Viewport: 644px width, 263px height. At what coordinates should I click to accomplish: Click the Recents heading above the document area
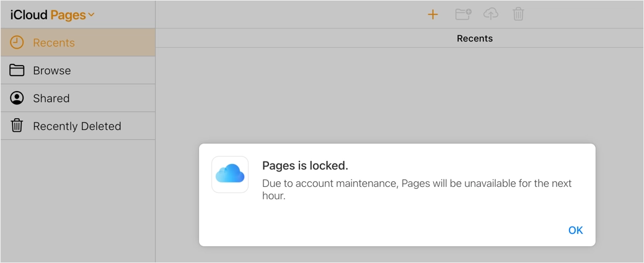coord(475,38)
